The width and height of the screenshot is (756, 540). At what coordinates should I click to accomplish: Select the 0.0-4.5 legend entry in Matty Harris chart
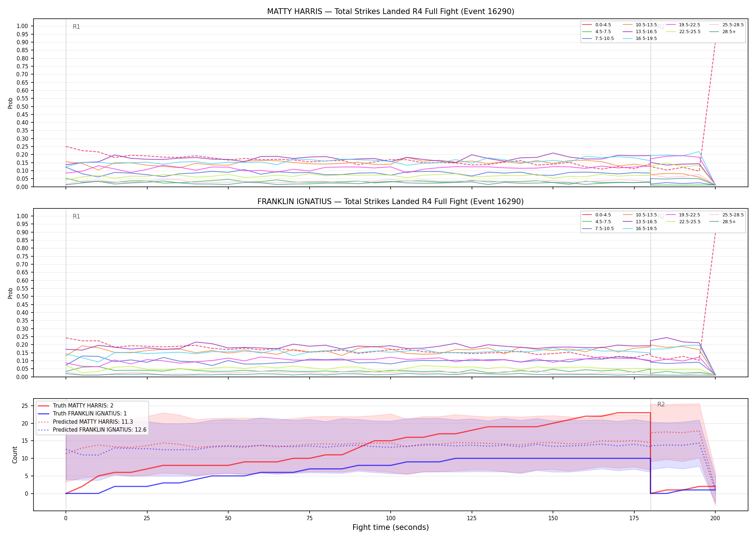[x=597, y=25]
